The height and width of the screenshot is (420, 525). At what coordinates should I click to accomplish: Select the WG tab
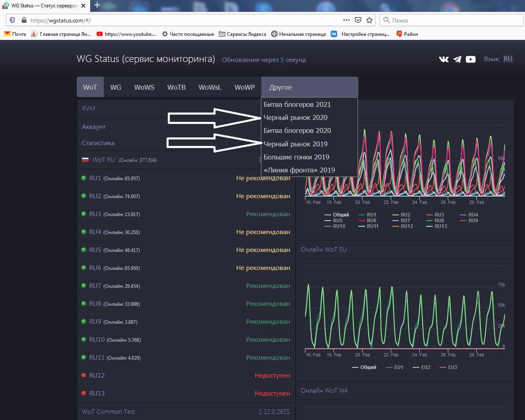coord(116,87)
